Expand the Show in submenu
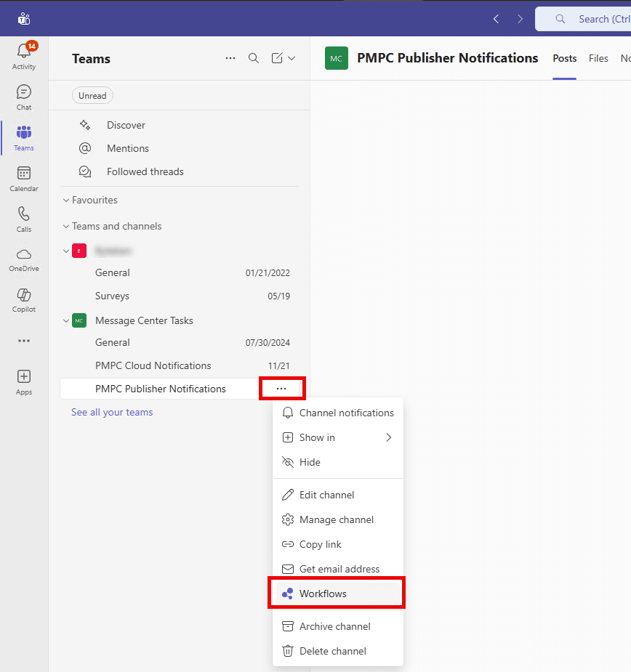This screenshot has width=631, height=672. pyautogui.click(x=337, y=437)
